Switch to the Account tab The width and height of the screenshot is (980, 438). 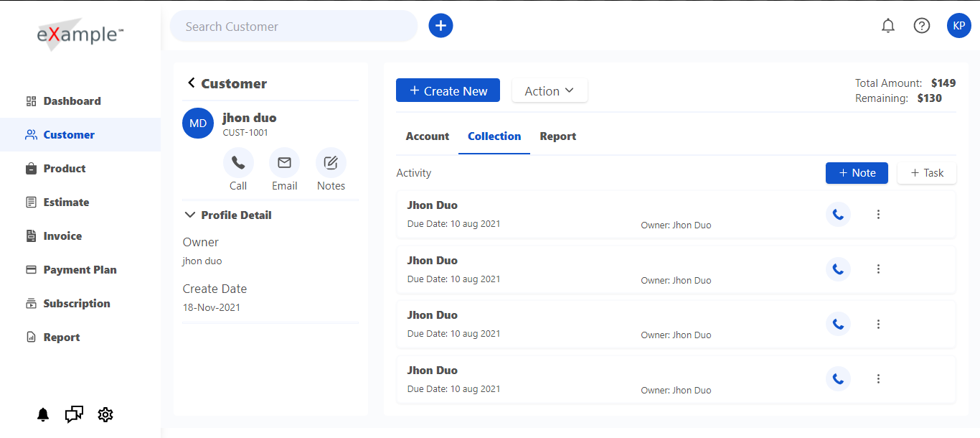point(428,136)
